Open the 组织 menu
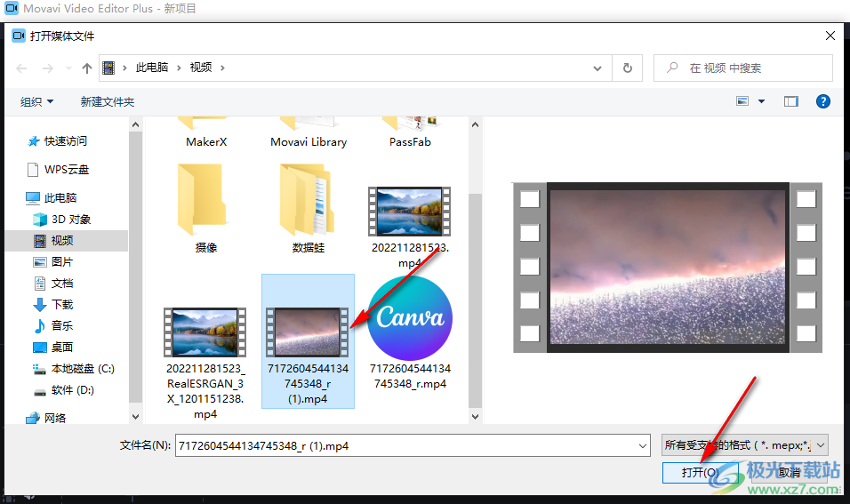This screenshot has width=850, height=504. click(36, 101)
